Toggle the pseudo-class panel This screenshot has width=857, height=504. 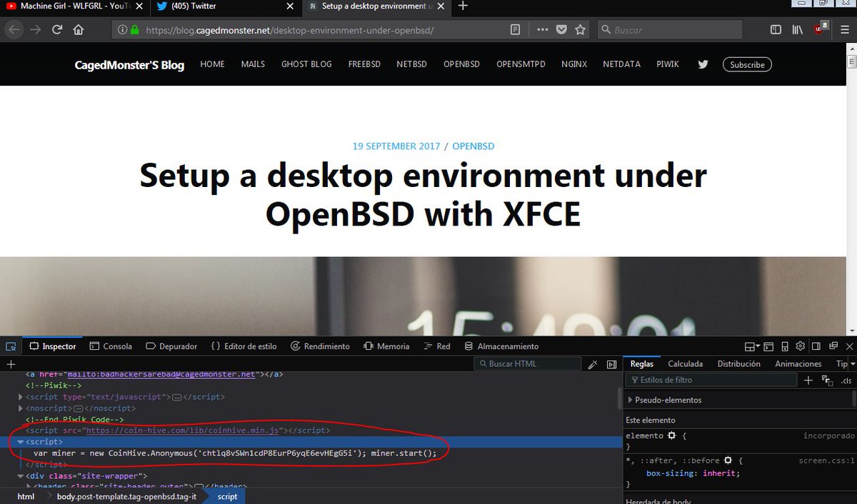[827, 380]
